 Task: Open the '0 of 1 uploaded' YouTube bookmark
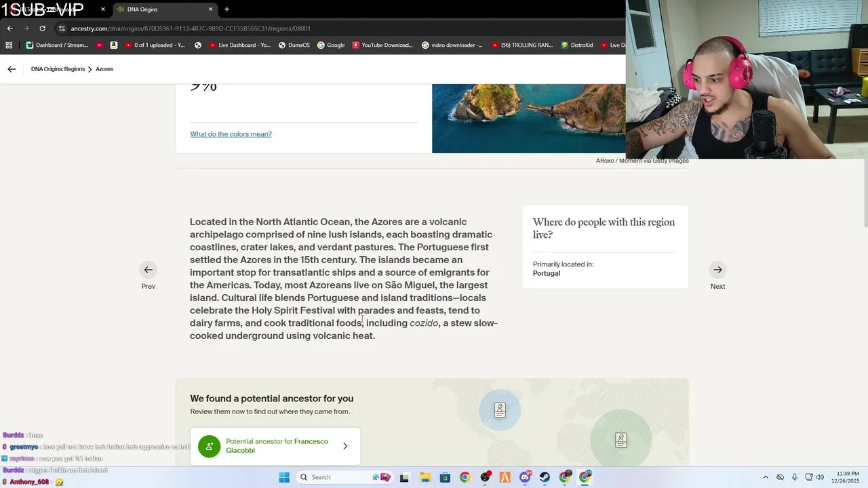(155, 45)
